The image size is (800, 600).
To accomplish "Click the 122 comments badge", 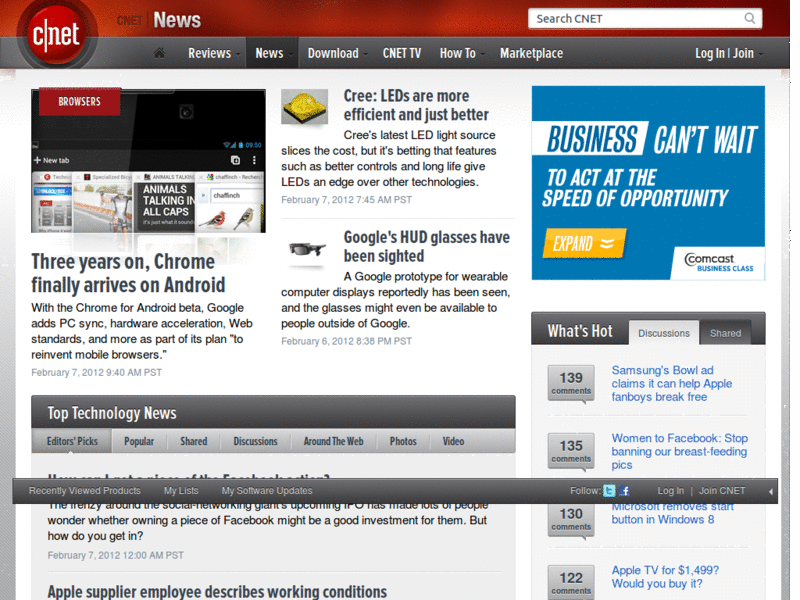I will pos(571,583).
